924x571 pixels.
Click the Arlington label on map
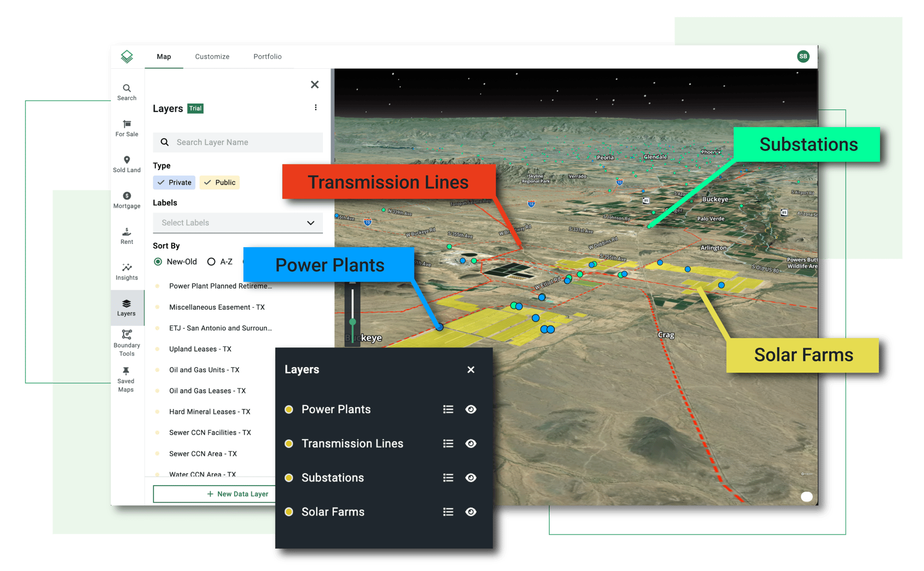pos(713,248)
